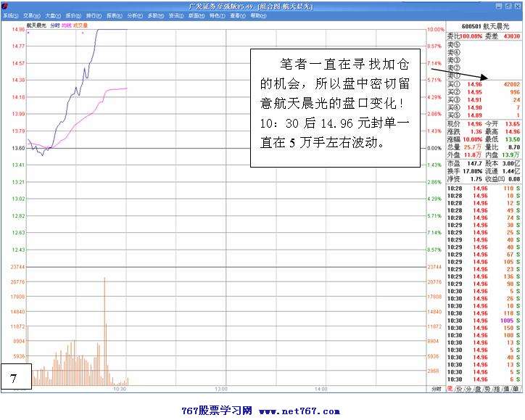The height and width of the screenshot is (420, 525).
Task: Open the 系统(S) menu
Action: pyautogui.click(x=10, y=15)
